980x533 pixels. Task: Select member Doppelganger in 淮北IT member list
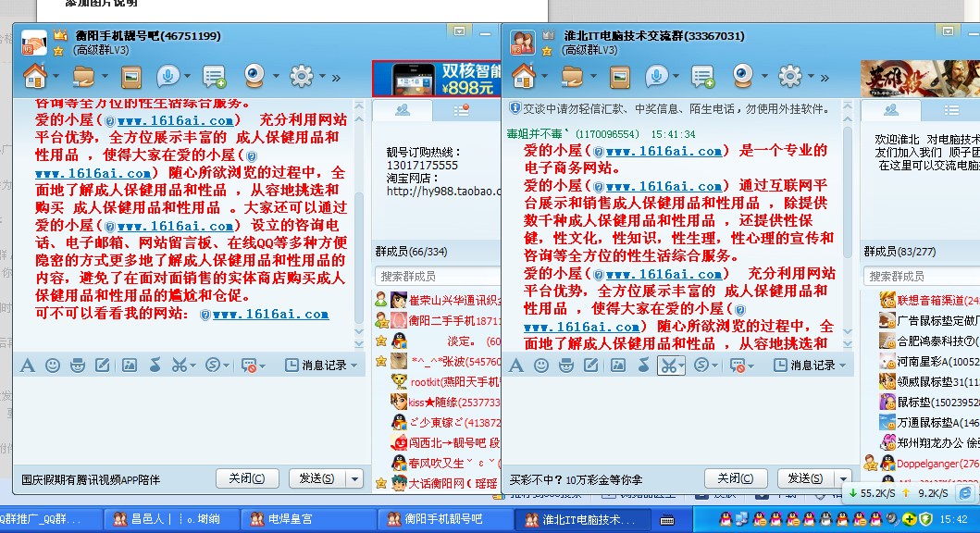click(922, 463)
